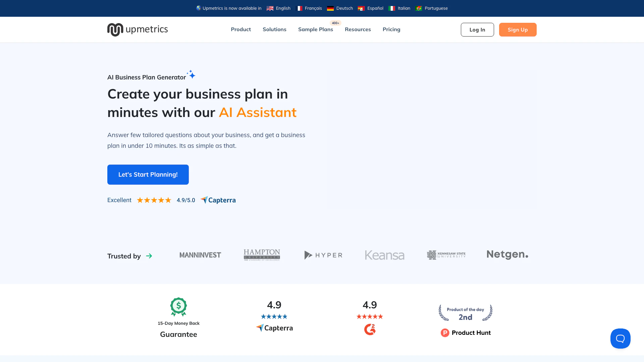Expand the Solutions navigation menu
Viewport: 644px width, 362px height.
(274, 29)
